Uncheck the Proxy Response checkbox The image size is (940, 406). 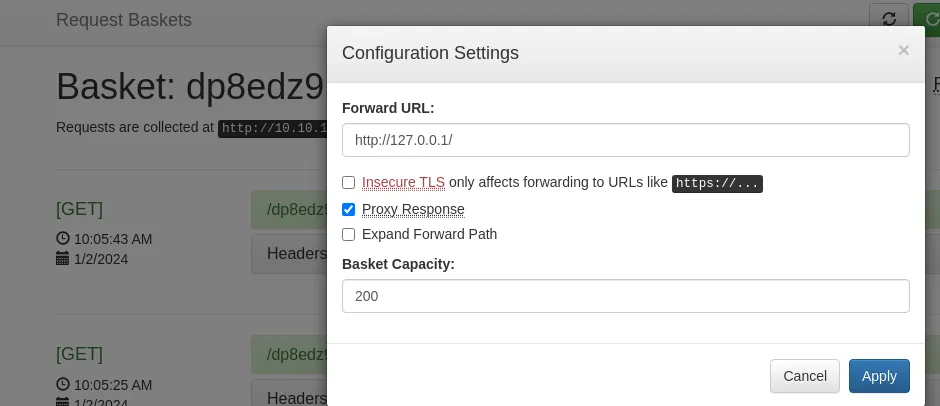coord(348,209)
